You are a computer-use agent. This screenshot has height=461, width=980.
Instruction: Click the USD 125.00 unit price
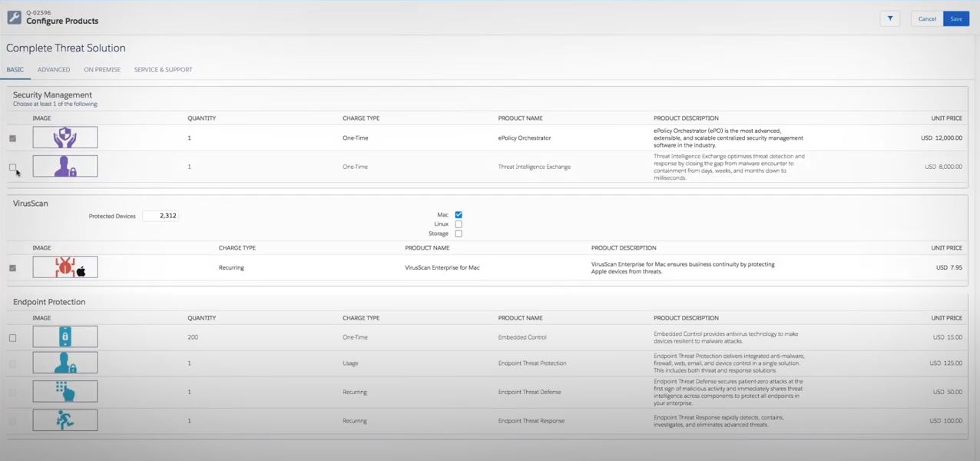tap(946, 363)
